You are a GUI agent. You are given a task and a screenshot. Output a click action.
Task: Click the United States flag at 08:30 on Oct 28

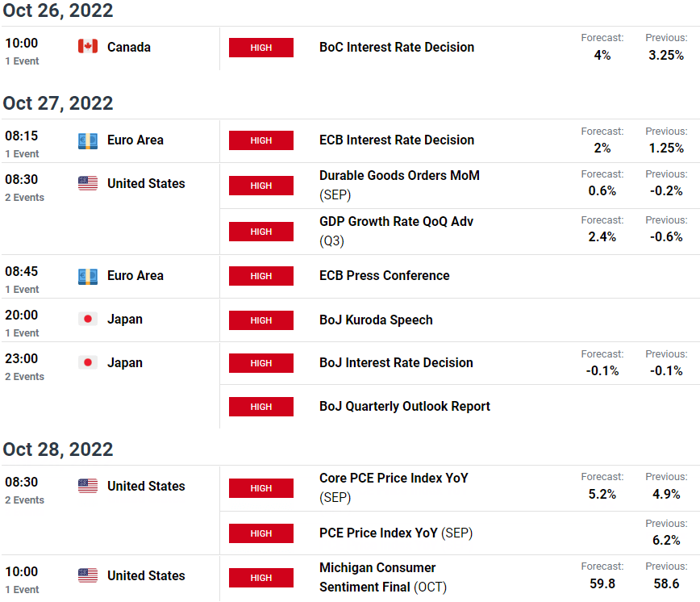pyautogui.click(x=87, y=486)
